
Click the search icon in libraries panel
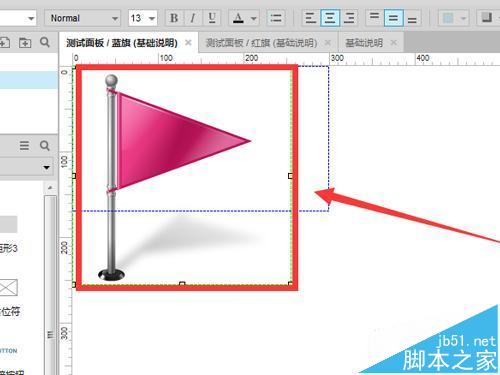pyautogui.click(x=45, y=145)
